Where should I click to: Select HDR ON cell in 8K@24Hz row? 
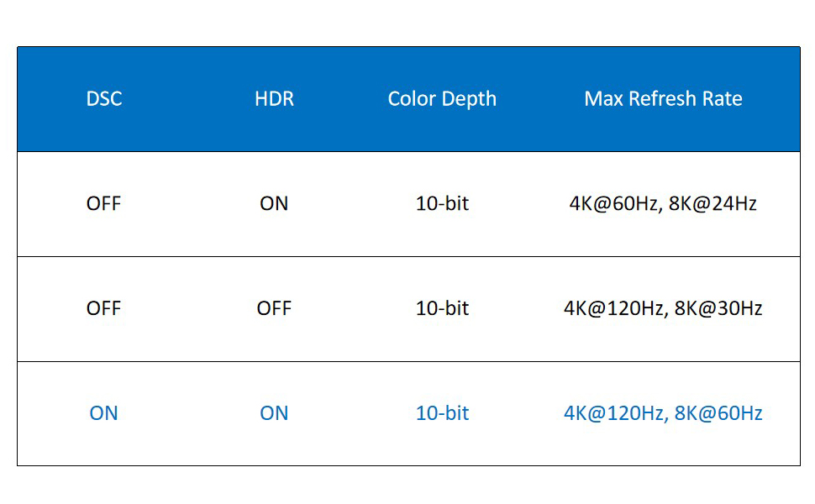tap(274, 204)
